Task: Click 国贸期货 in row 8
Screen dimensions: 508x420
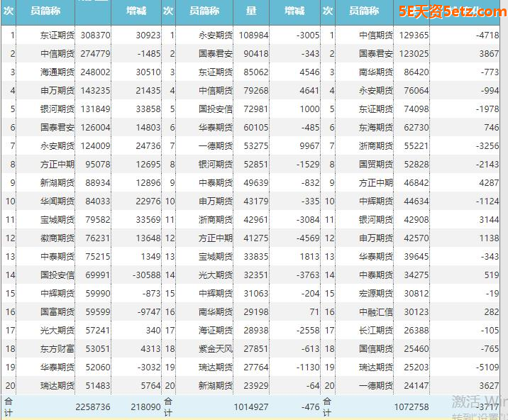Action: (376, 165)
